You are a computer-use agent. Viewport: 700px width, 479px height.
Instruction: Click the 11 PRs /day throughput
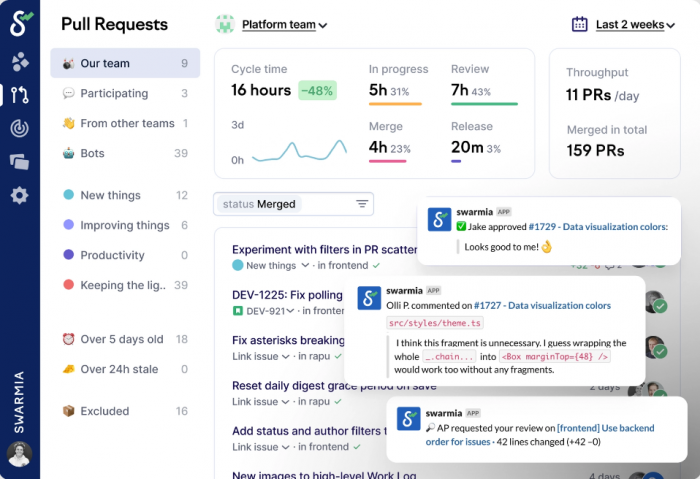(602, 95)
